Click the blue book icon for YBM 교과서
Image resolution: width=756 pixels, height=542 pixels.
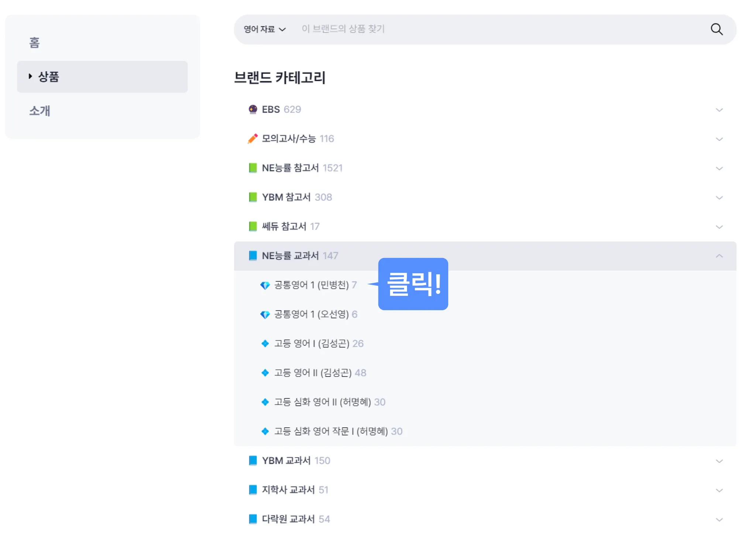coord(253,460)
